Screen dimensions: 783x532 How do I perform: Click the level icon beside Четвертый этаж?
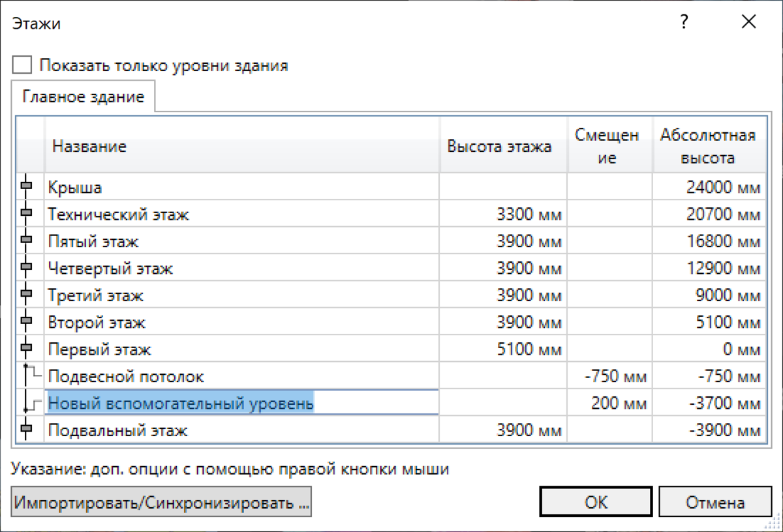[27, 268]
